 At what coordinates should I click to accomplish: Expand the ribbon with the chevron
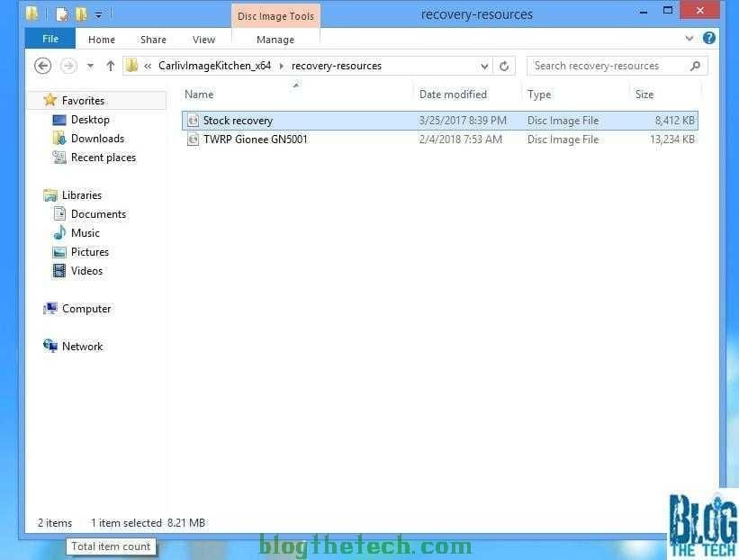point(689,39)
